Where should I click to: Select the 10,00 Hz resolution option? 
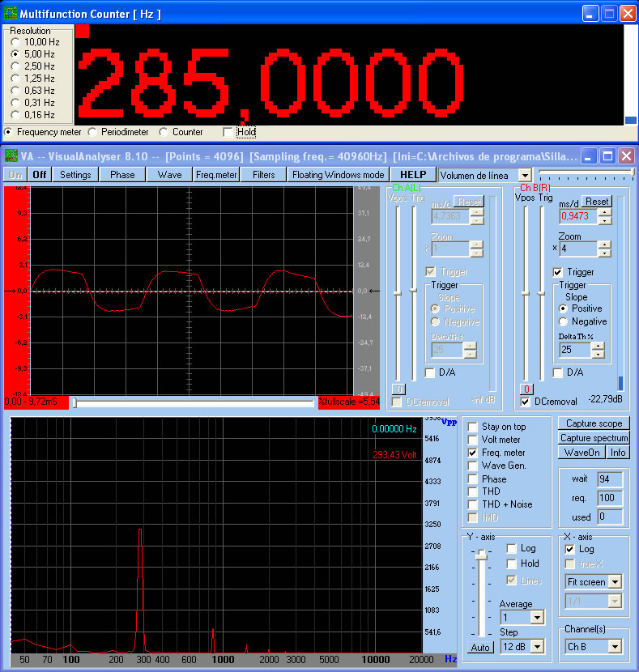click(15, 42)
